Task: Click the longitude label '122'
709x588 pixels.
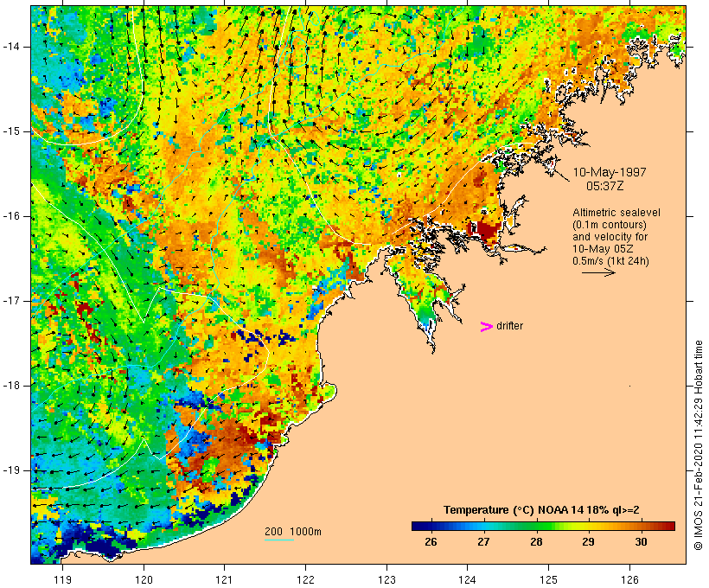Action: click(306, 579)
